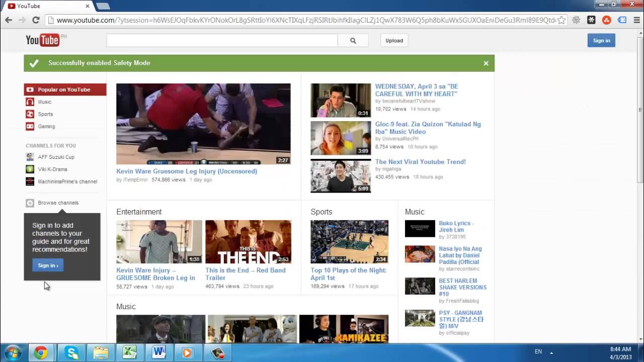Image resolution: width=644 pixels, height=362 pixels.
Task: Reload the page in Chrome
Action: [x=36, y=20]
